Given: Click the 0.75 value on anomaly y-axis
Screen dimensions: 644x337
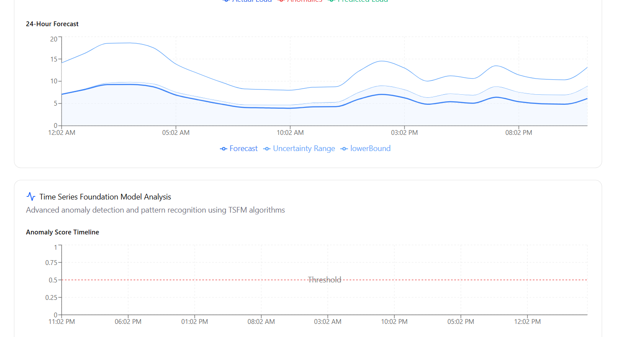Looking at the screenshot, I should [x=51, y=262].
